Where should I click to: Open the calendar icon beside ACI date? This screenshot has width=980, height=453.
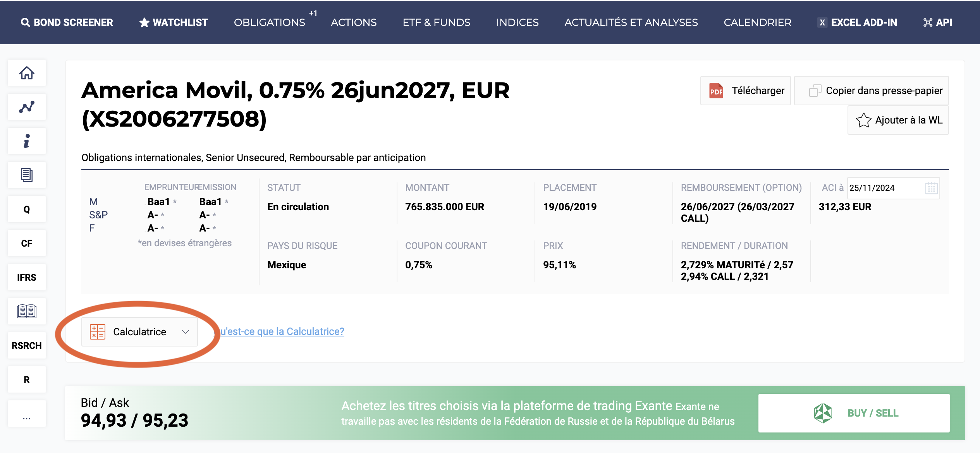click(931, 188)
